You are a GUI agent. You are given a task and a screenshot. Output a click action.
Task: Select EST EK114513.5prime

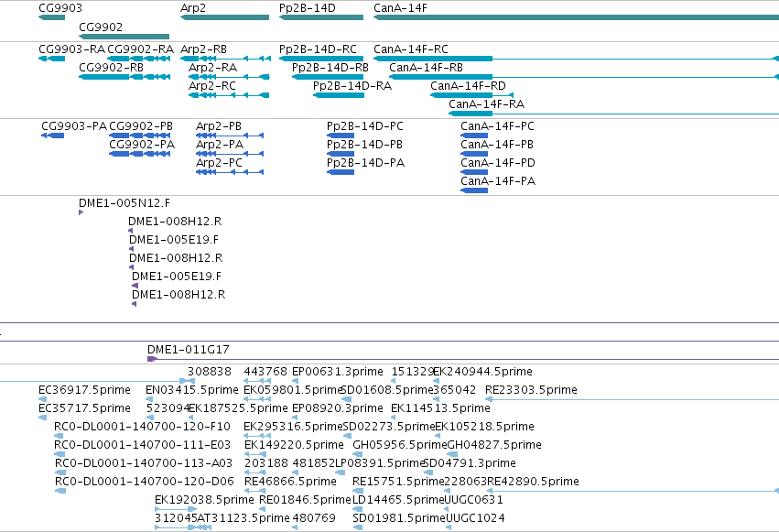coord(440,408)
